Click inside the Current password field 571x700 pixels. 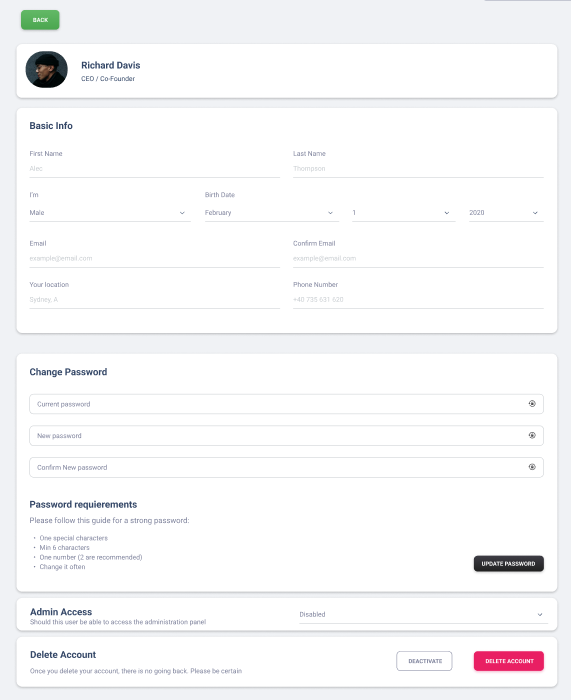pyautogui.click(x=277, y=404)
